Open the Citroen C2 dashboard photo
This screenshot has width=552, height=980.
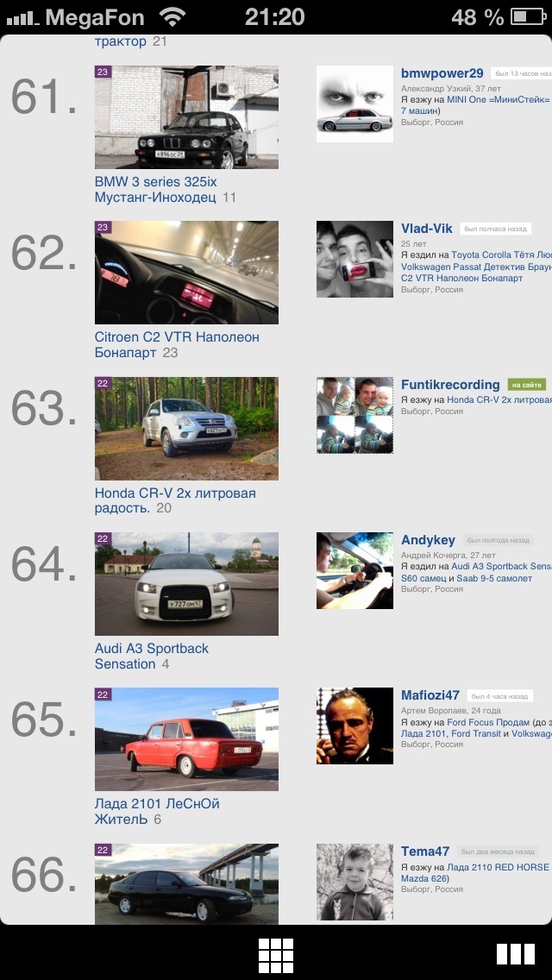(x=186, y=272)
